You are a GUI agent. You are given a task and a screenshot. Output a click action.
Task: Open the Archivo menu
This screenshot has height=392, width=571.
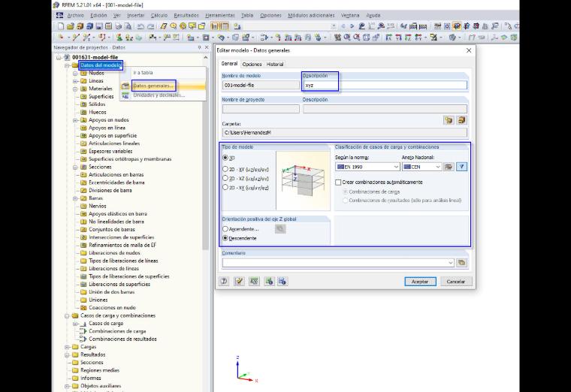(x=75, y=15)
